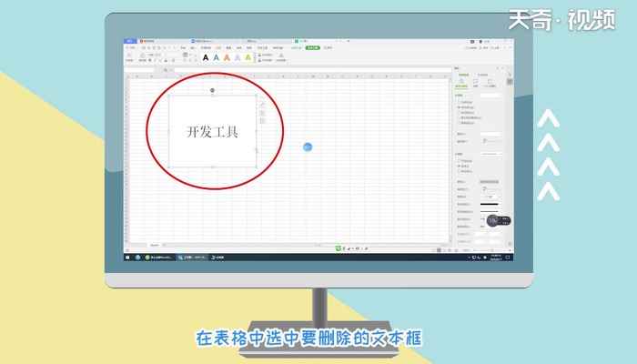637x364 pixels.
Task: Click the text box containing 开发工具
Action: 212,132
